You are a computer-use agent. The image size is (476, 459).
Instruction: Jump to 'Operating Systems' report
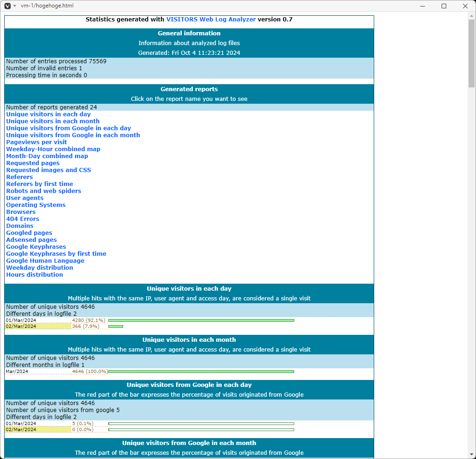[36, 205]
